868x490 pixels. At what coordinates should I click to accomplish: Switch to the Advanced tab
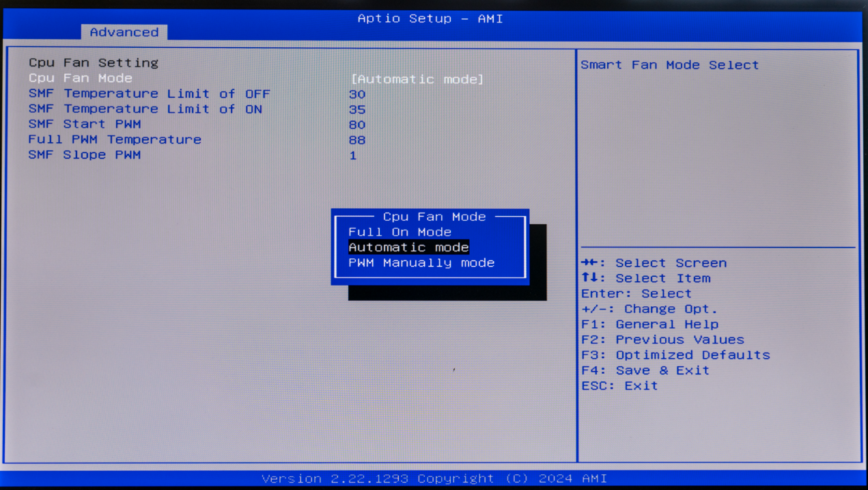(124, 32)
